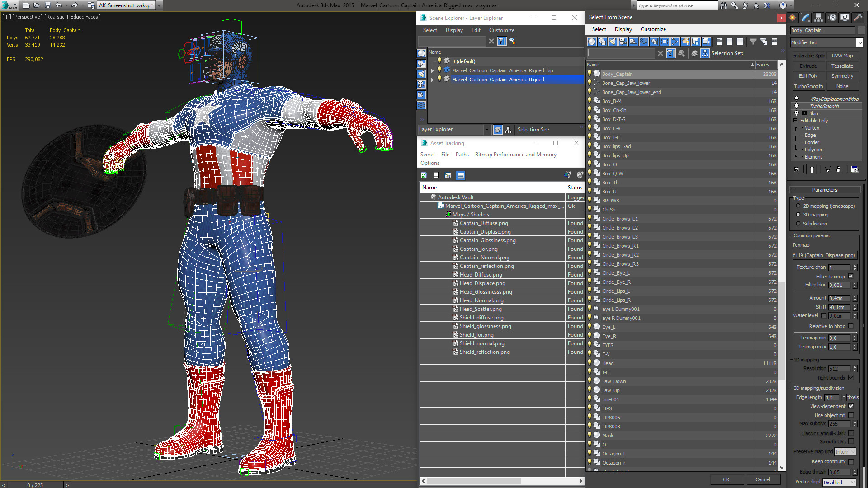Collapse the Parameters rollout
Image resolution: width=868 pixels, height=488 pixels.
[825, 190]
